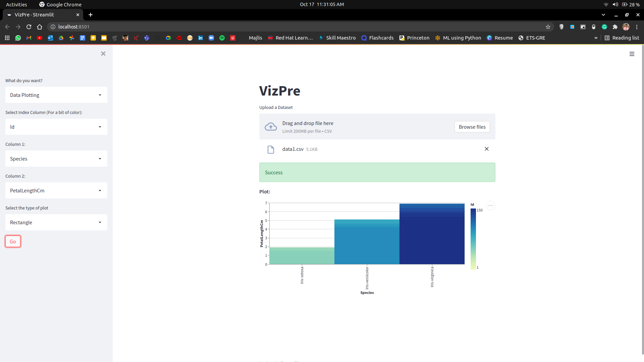The height and width of the screenshot is (362, 644).
Task: Open the chart's three-dot options menu
Action: [490, 205]
